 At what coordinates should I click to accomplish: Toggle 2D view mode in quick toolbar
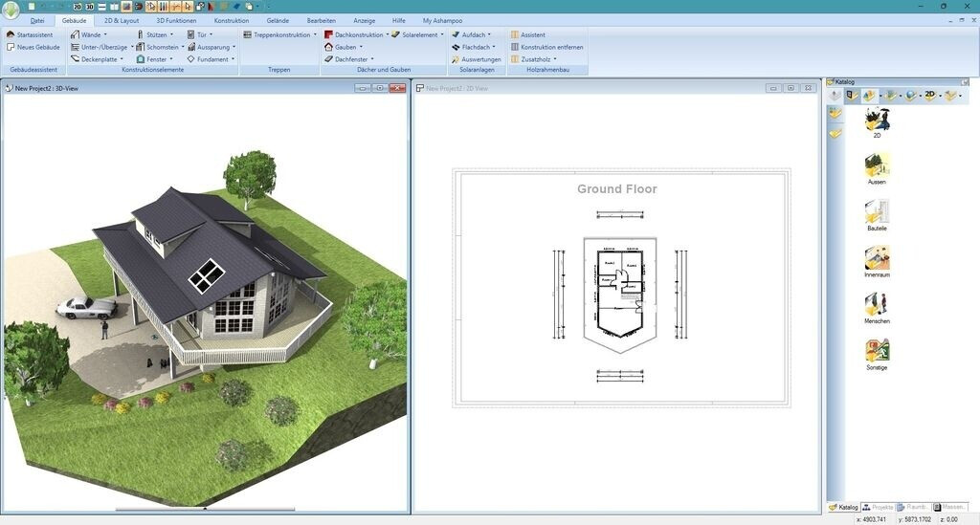[x=78, y=7]
